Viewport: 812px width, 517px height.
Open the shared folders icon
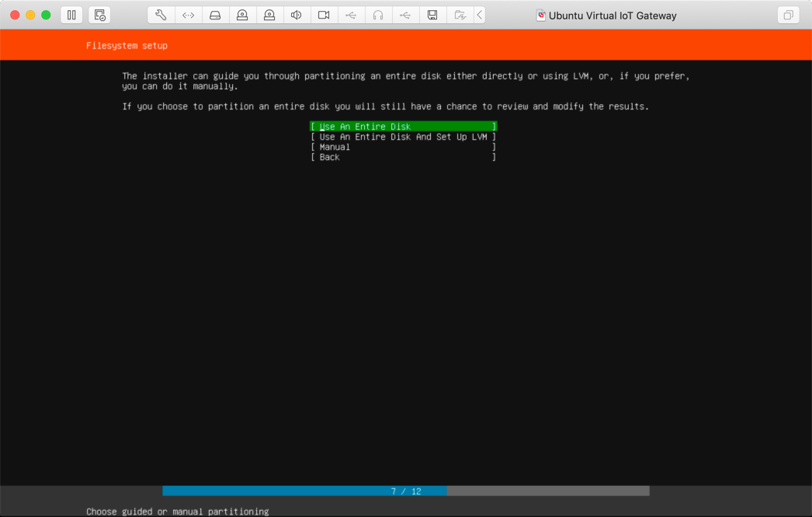tap(460, 15)
